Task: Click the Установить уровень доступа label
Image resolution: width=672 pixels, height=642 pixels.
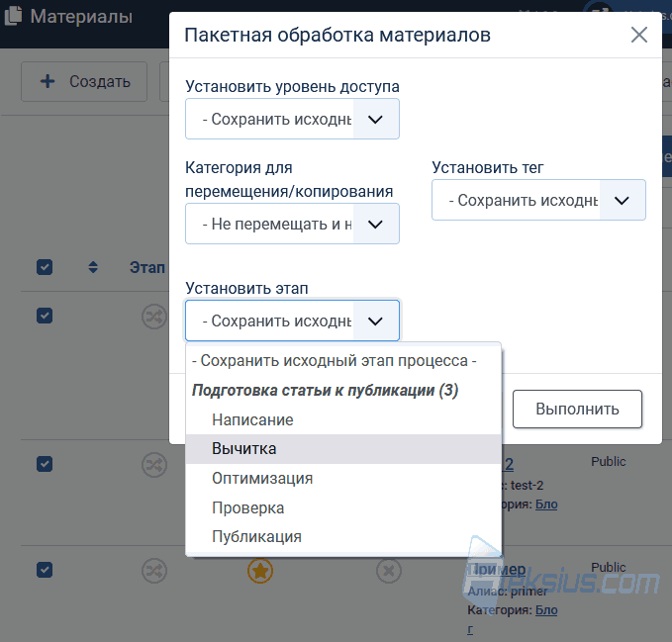Action: [292, 86]
